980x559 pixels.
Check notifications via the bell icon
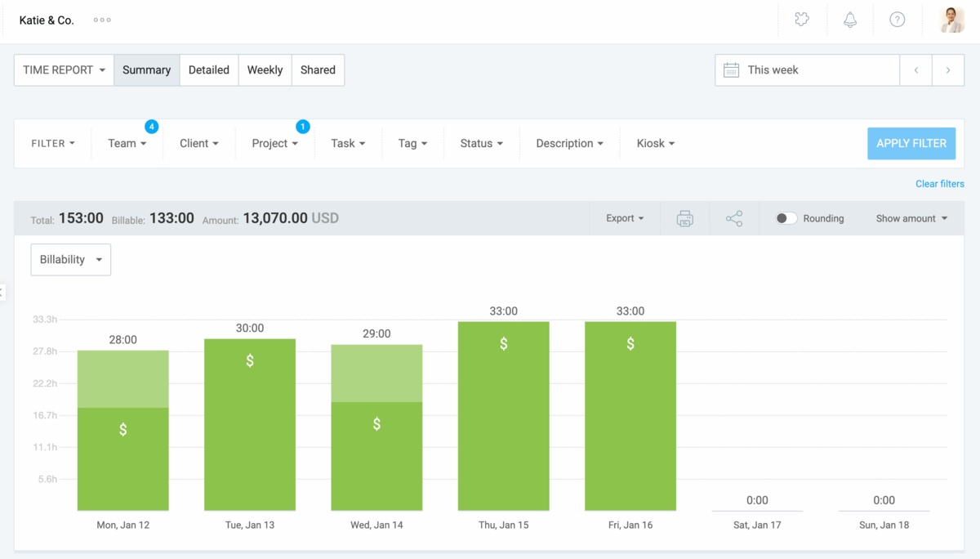[849, 19]
